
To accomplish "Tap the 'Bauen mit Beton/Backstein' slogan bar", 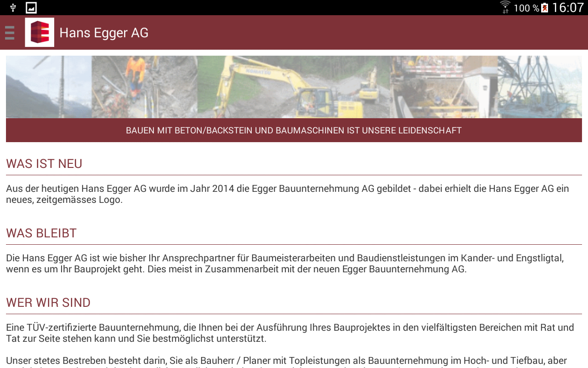I will pos(294,130).
